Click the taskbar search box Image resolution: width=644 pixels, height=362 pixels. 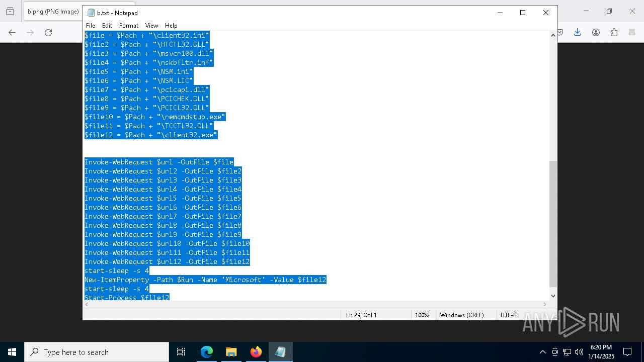[x=97, y=352]
